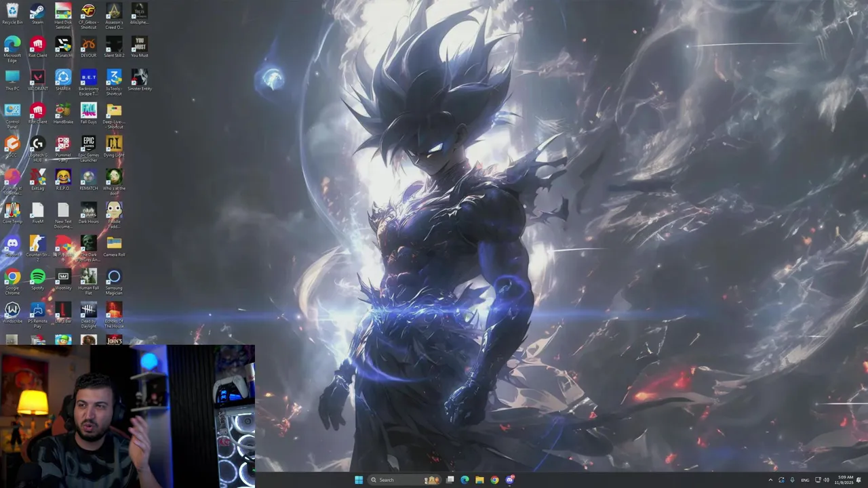Select the REMATCH game icon

(88, 180)
